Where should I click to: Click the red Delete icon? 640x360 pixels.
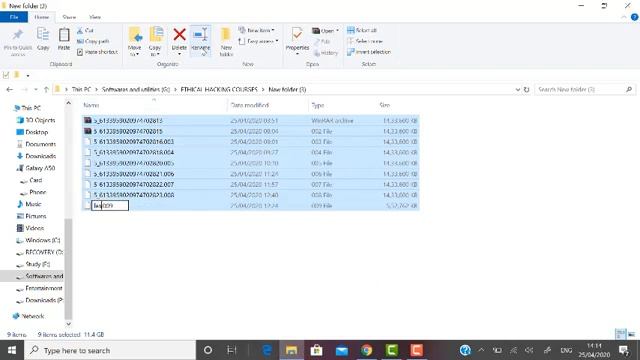point(179,35)
